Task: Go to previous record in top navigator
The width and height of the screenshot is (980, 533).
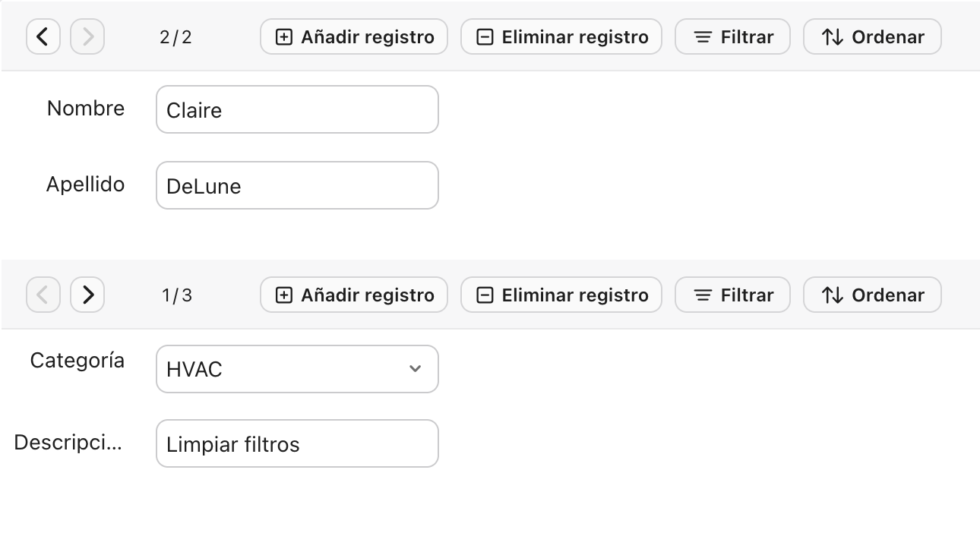Action: pos(43,36)
